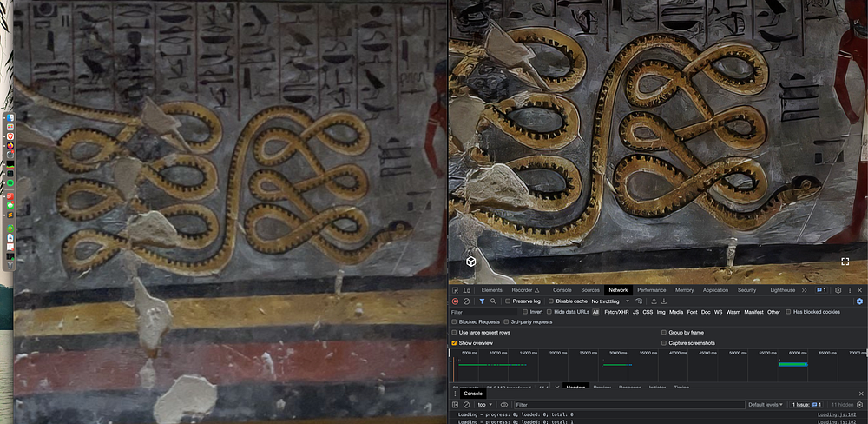Switch to the Sources tab
868x424 pixels.
pos(590,290)
